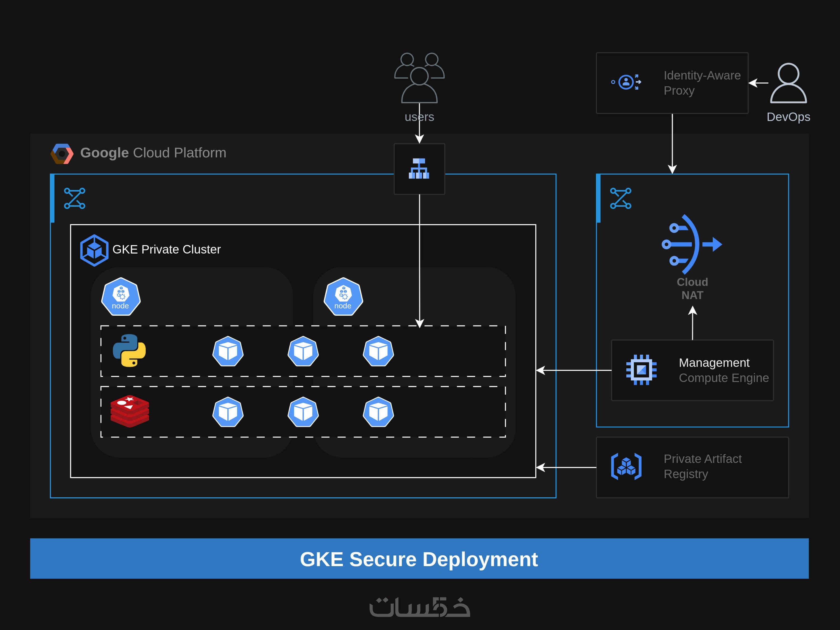Click the left Kubernetes node icon
This screenshot has width=840, height=630.
tap(121, 297)
